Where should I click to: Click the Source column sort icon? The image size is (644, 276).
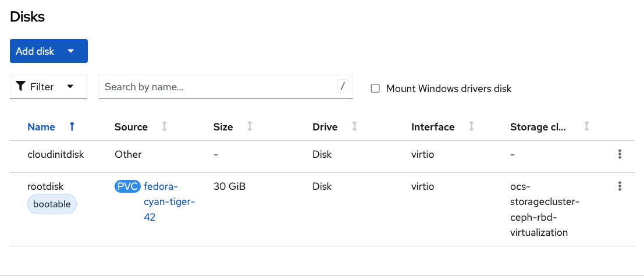pyautogui.click(x=165, y=126)
